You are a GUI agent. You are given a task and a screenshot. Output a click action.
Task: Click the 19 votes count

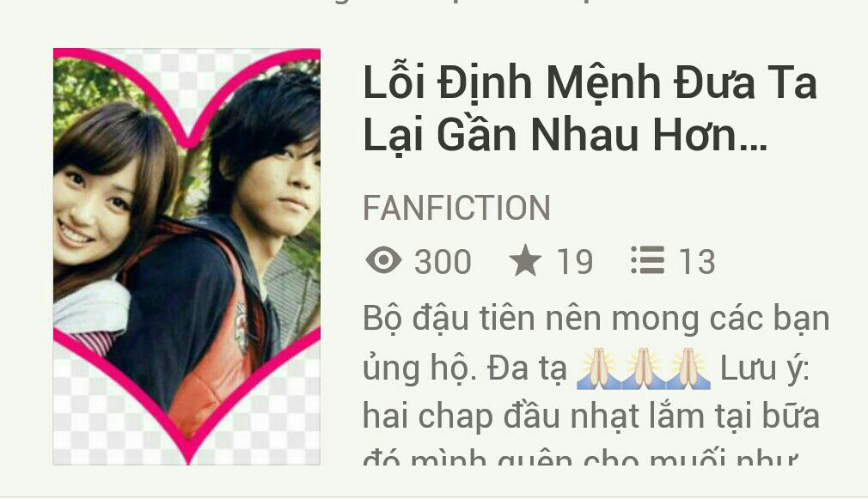pos(575,261)
